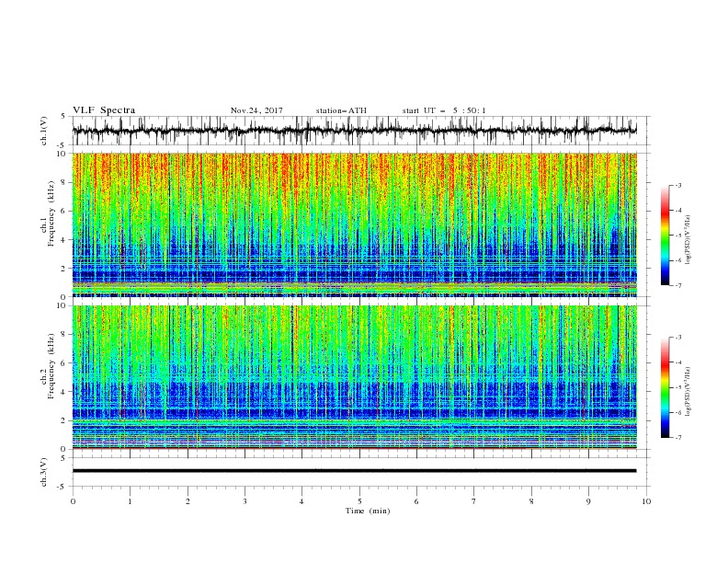Click the "5" tick on ch.1(V) axis

(x=64, y=117)
